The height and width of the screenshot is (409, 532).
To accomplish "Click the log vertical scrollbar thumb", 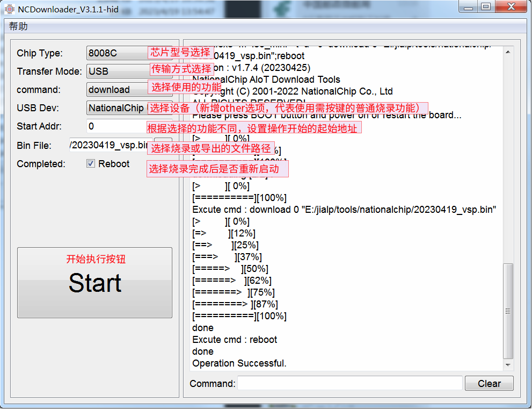I will tap(508, 311).
